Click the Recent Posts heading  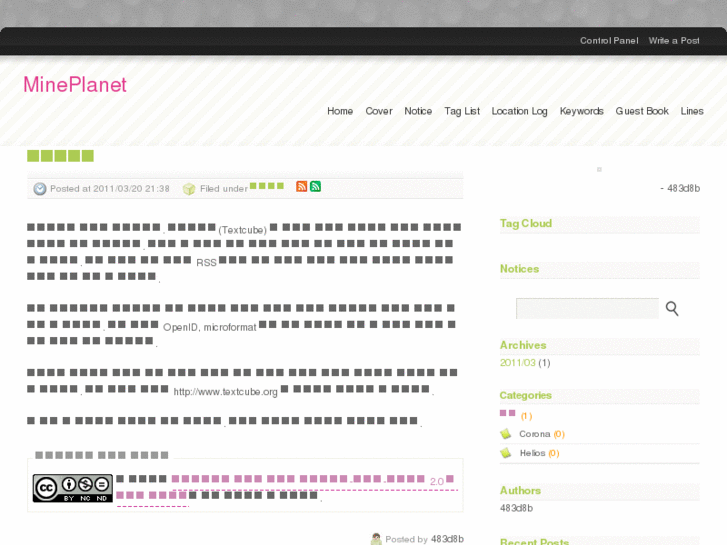[534, 541]
